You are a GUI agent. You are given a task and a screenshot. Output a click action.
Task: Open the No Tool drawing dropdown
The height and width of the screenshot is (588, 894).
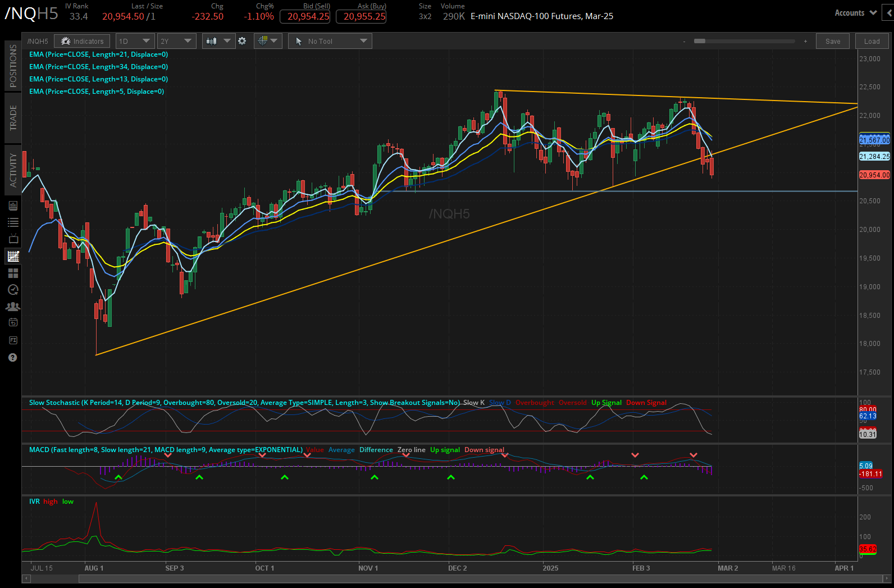330,41
